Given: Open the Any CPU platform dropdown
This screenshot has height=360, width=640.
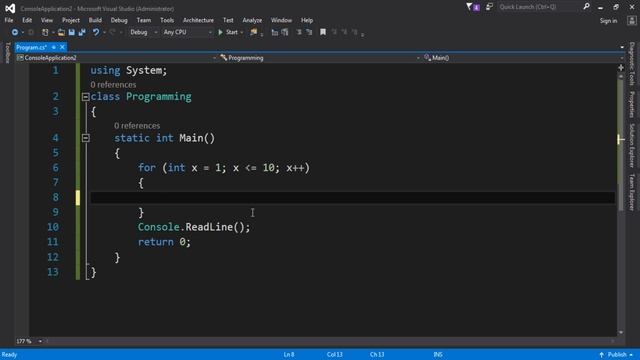Looking at the screenshot, I should click(x=187, y=32).
